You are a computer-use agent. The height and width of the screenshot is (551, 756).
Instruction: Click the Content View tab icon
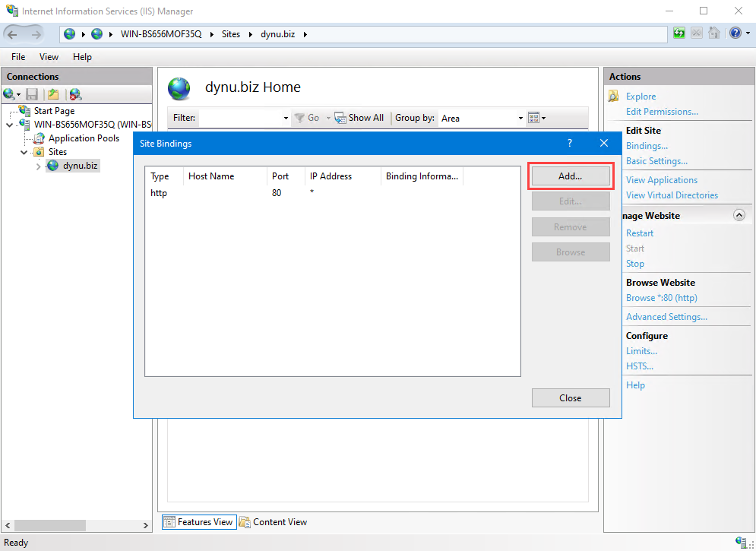[245, 521]
